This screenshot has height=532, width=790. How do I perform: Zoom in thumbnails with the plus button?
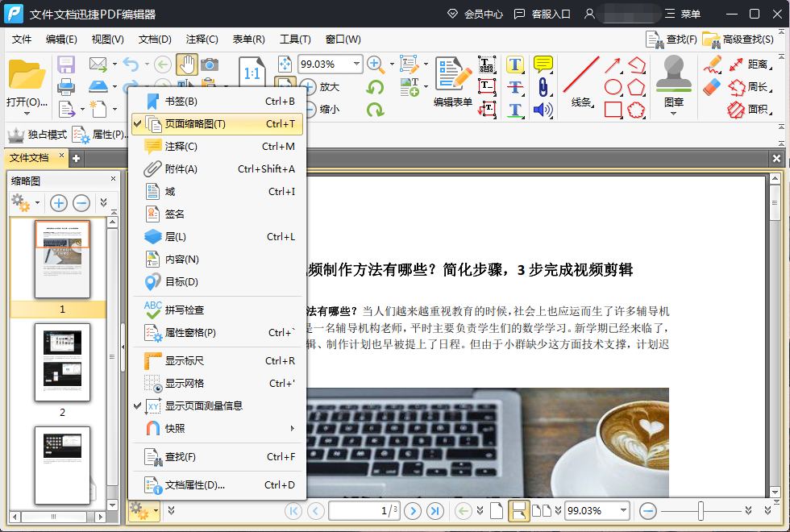pyautogui.click(x=58, y=203)
